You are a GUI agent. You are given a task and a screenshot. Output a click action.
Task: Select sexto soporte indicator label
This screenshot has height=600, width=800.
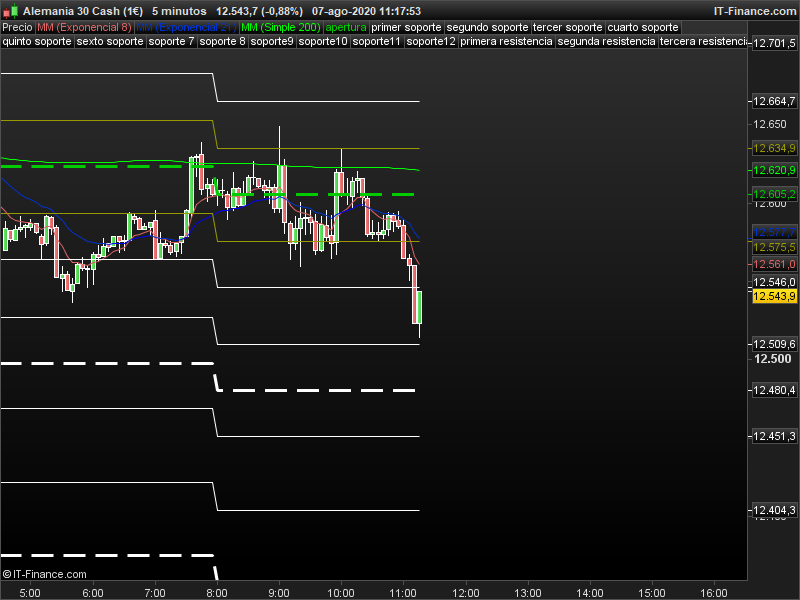(110, 41)
